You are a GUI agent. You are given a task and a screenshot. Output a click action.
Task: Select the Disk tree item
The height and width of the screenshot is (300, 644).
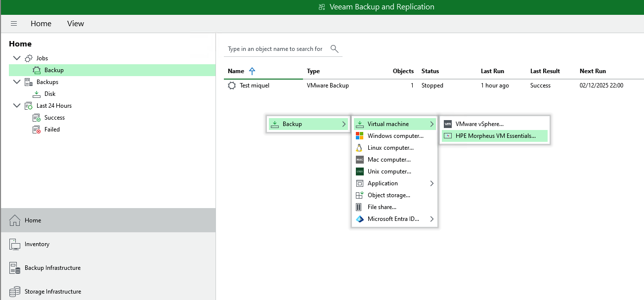pyautogui.click(x=50, y=94)
